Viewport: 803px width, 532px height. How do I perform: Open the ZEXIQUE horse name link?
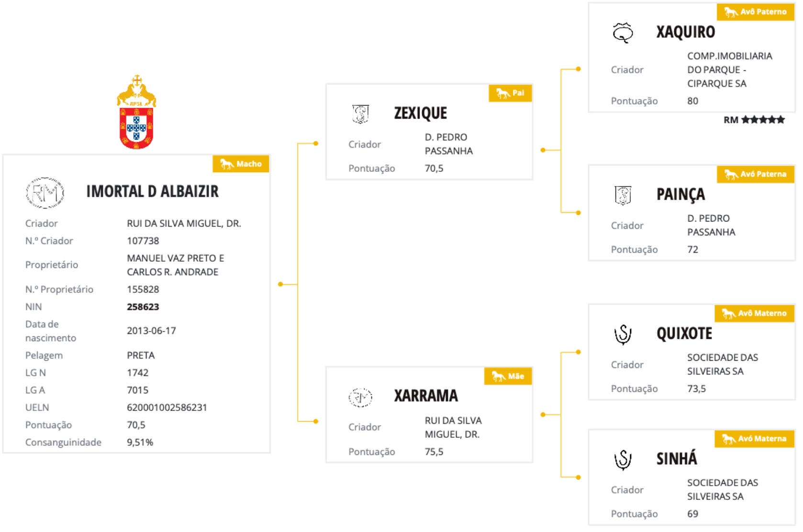(x=420, y=113)
